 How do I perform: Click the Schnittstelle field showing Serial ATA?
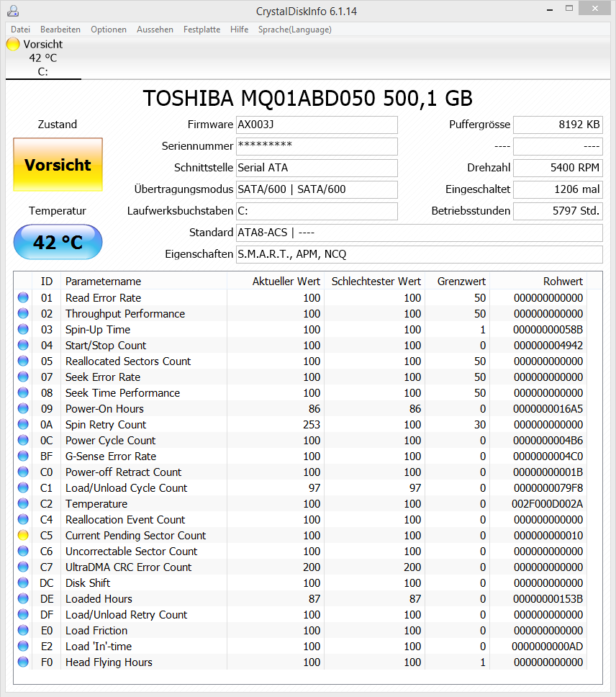click(317, 168)
